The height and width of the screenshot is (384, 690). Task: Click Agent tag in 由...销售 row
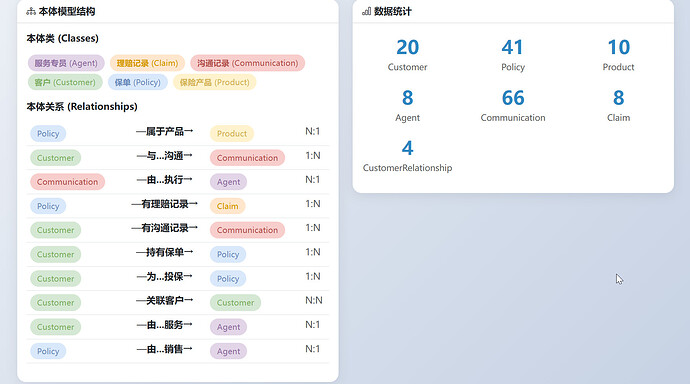(228, 351)
